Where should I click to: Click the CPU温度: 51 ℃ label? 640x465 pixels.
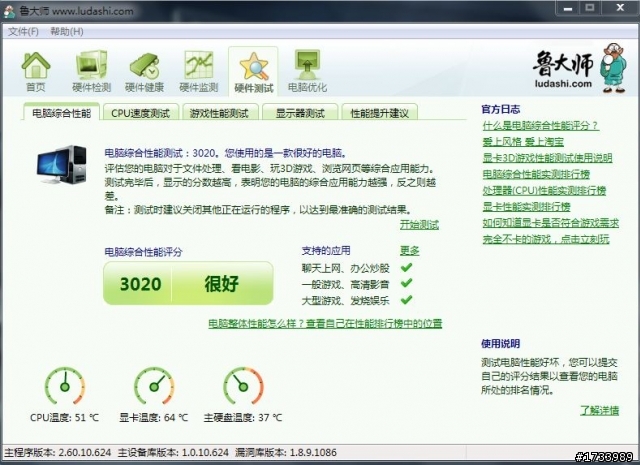pos(64,418)
